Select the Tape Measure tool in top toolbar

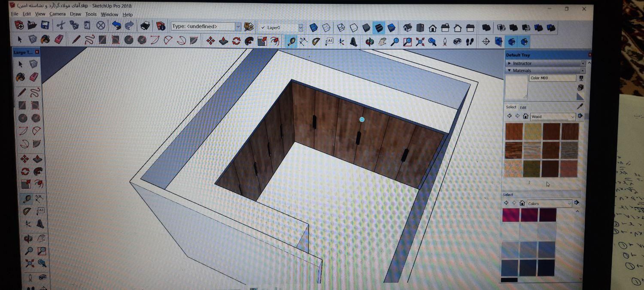292,42
